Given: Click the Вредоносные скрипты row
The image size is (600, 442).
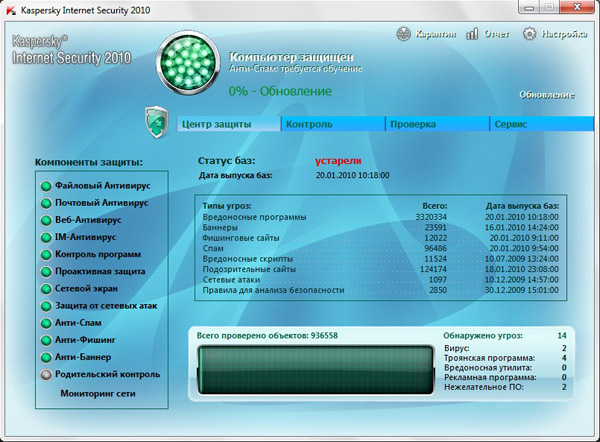Looking at the screenshot, I should [380, 259].
